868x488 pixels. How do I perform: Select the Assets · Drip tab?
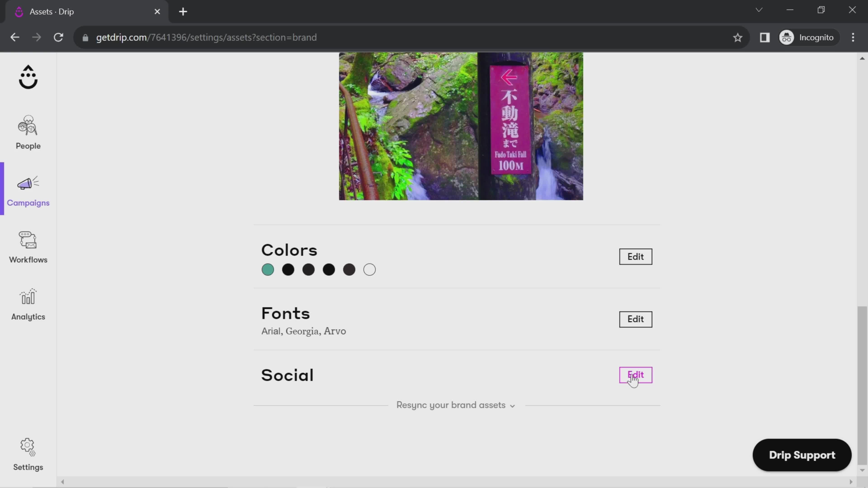87,12
